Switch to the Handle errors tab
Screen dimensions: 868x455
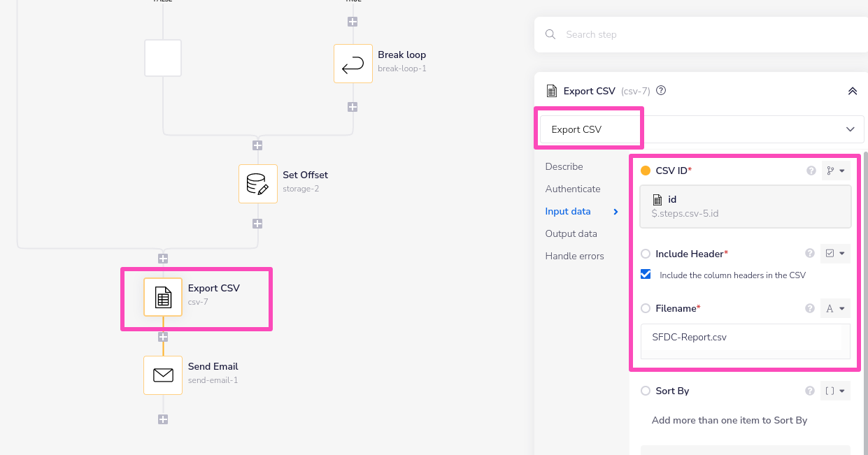click(x=574, y=256)
